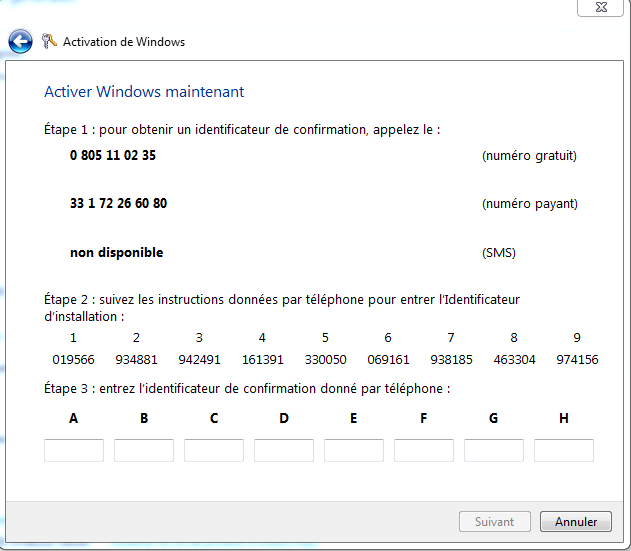Focus the confirmation field under D
The height and width of the screenshot is (551, 631).
pos(284,450)
